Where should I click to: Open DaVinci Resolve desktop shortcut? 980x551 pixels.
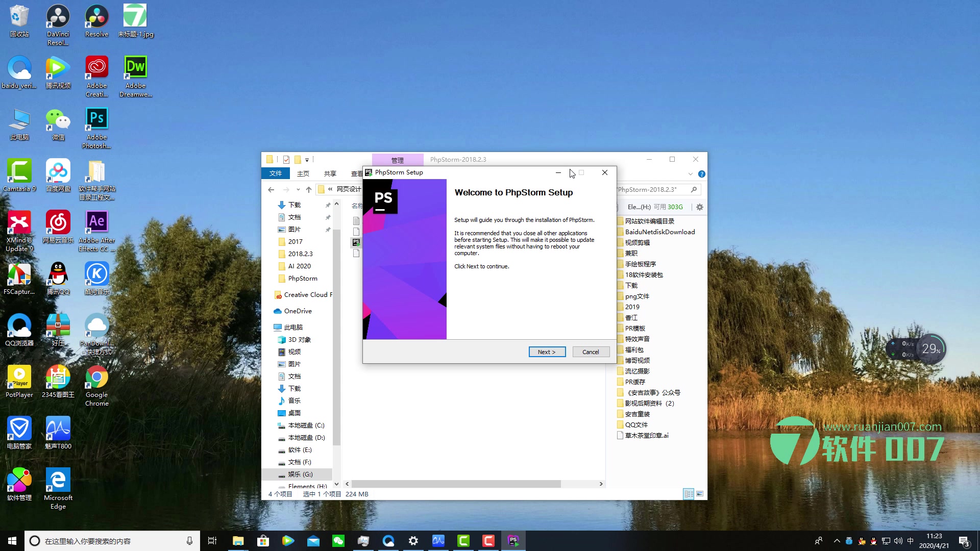point(58,25)
